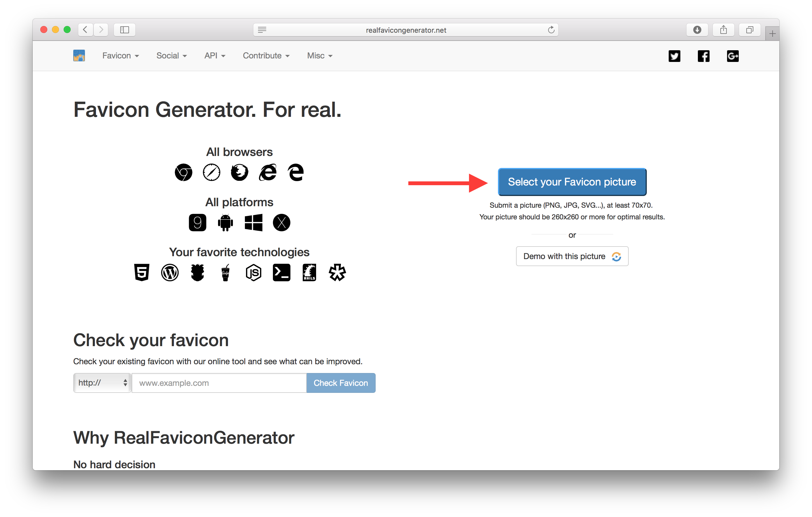Click the Google+ icon in the header
812x517 pixels.
click(732, 56)
